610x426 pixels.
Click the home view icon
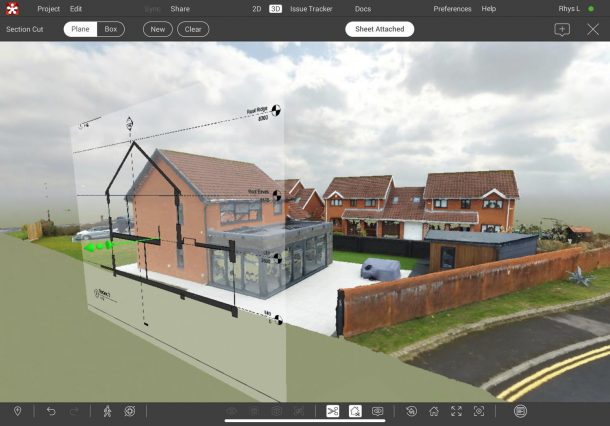(x=433, y=411)
